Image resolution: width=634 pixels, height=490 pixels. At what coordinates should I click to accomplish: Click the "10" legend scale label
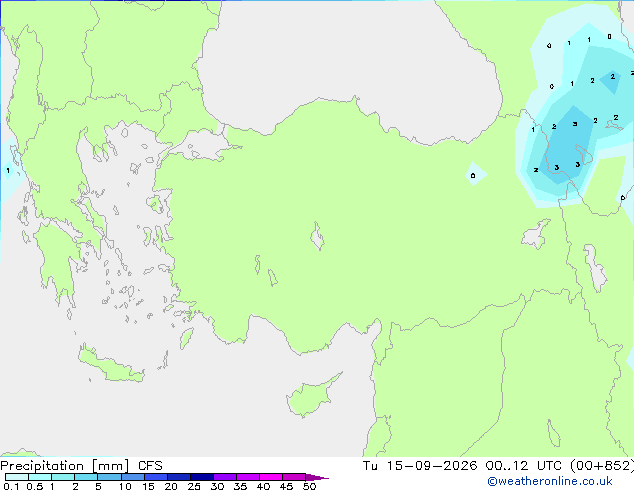(x=125, y=486)
